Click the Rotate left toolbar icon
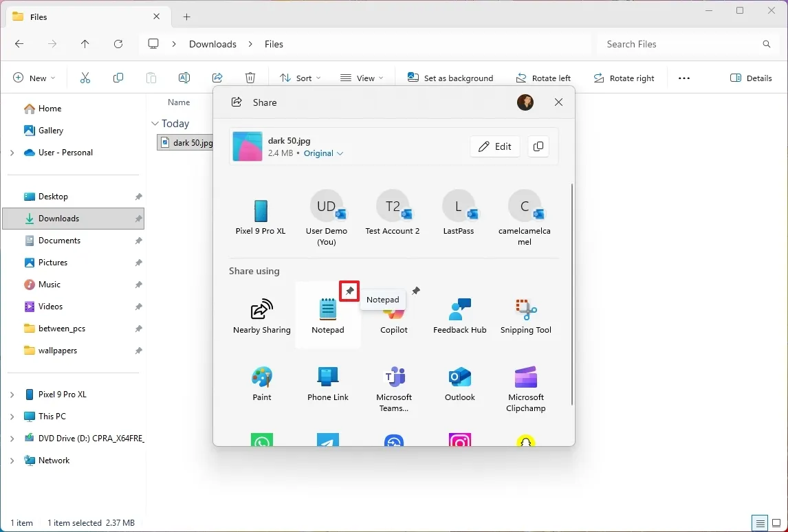788x532 pixels. (x=543, y=78)
